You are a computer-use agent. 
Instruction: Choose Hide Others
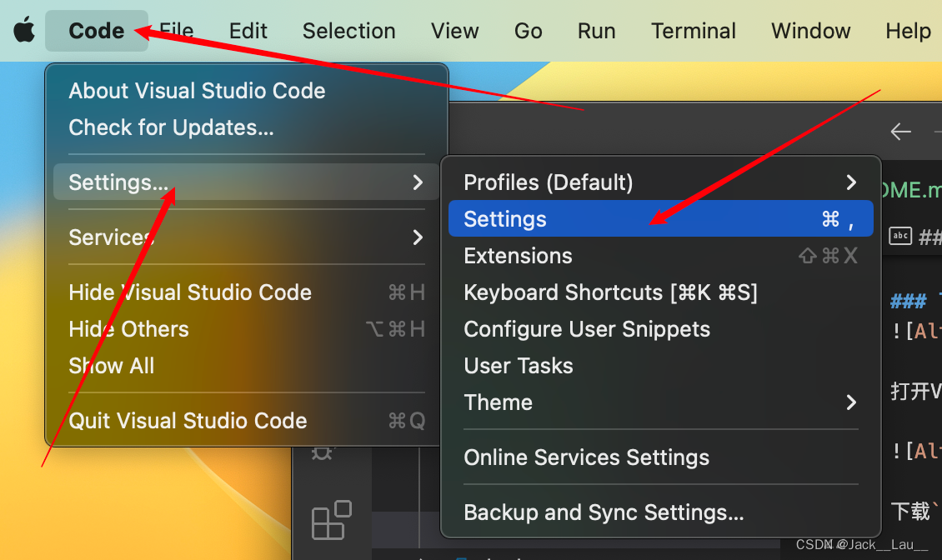[246, 329]
